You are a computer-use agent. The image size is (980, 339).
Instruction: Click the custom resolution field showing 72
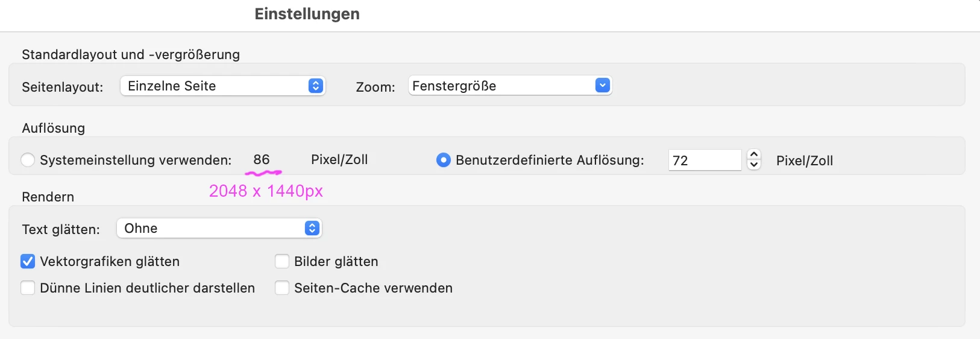click(x=705, y=160)
